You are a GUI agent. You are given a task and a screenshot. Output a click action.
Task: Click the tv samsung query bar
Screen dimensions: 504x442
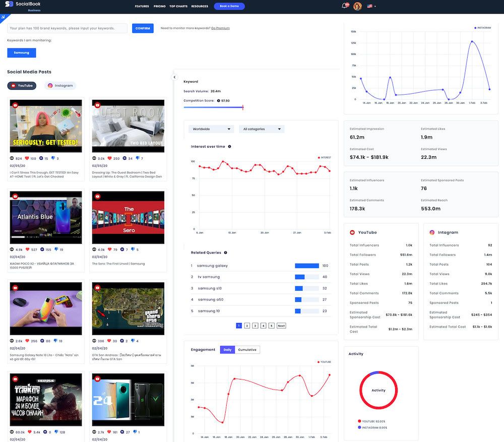307,277
